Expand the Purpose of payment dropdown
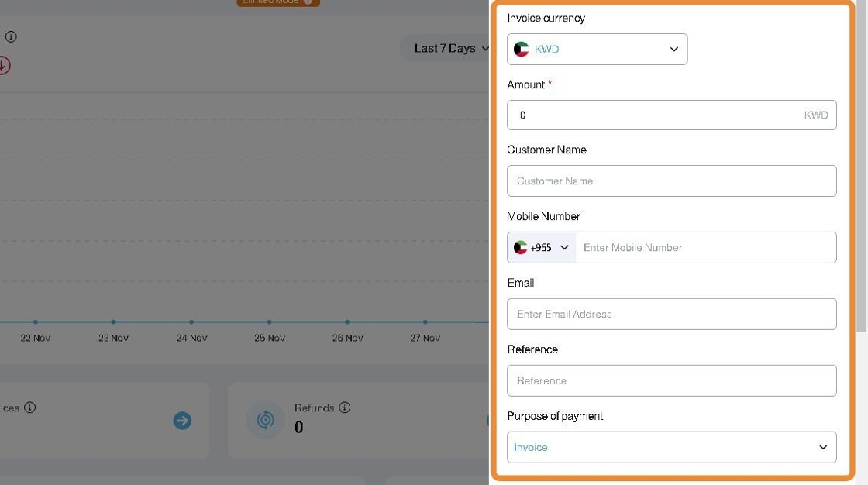The width and height of the screenshot is (868, 485). pyautogui.click(x=671, y=447)
